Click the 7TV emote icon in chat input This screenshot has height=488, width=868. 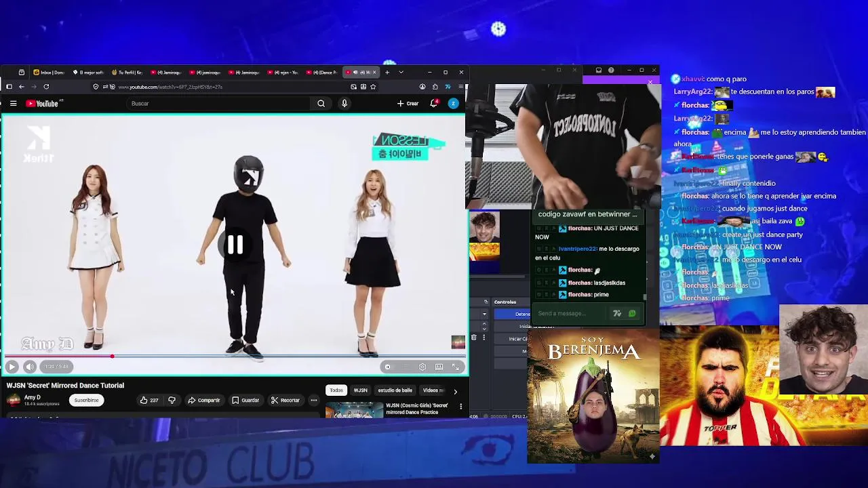(x=617, y=313)
